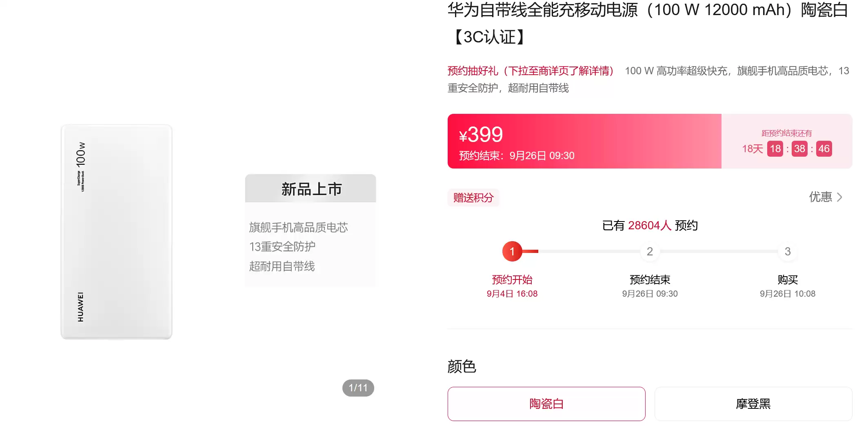The width and height of the screenshot is (868, 428).
Task: Click the 1/11 image counter
Action: point(357,388)
